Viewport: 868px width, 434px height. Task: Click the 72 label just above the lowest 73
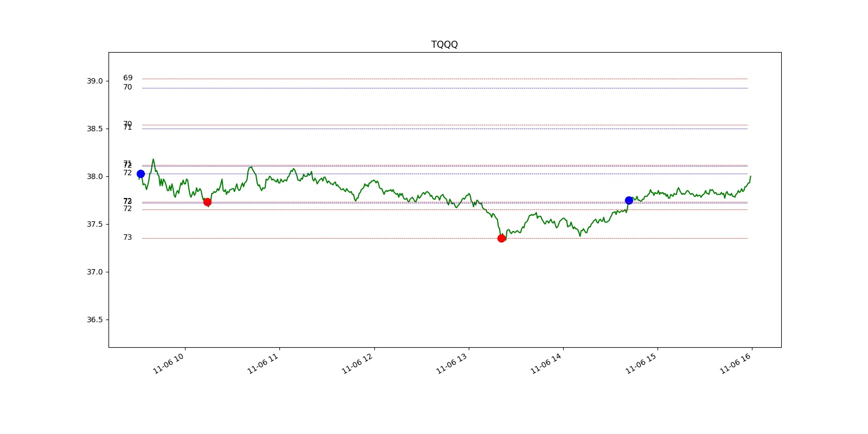[127, 209]
